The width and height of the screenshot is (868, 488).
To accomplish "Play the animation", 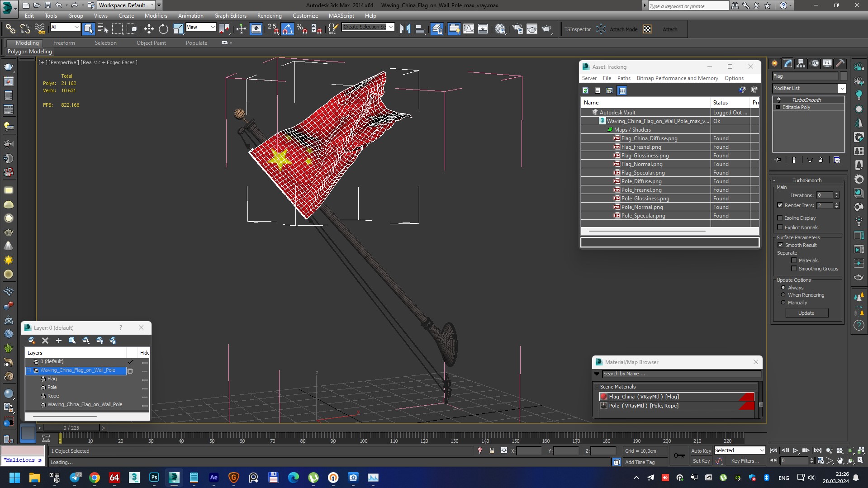I will pos(796,450).
